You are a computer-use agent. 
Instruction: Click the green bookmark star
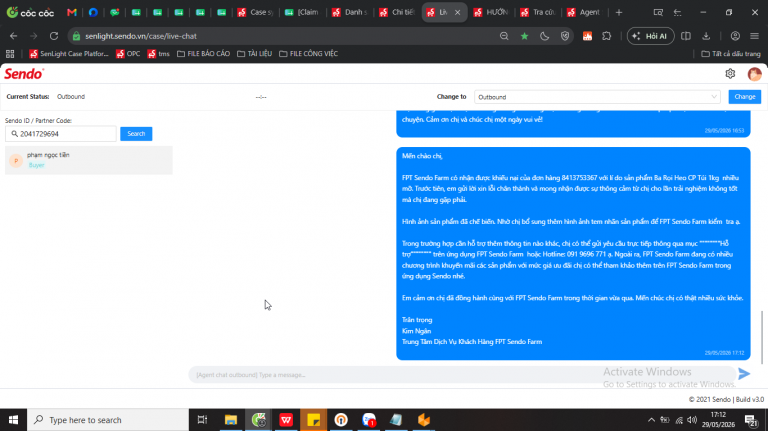tap(525, 36)
